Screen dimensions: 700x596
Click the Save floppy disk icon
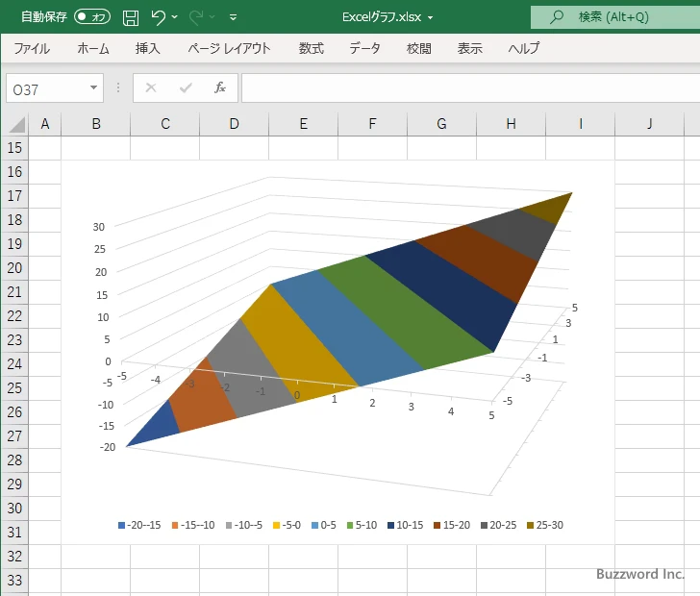click(131, 17)
